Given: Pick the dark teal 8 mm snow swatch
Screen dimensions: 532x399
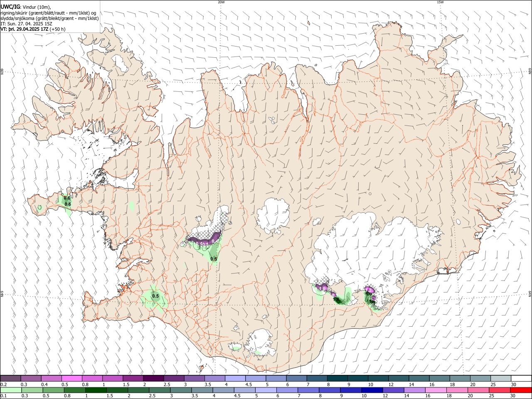Looking at the screenshot, I should pos(337,378).
